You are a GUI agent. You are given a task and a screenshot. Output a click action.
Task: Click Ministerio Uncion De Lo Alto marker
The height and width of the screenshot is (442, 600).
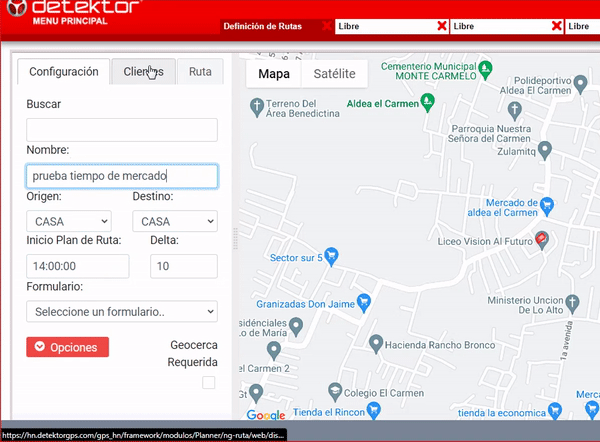point(572,304)
